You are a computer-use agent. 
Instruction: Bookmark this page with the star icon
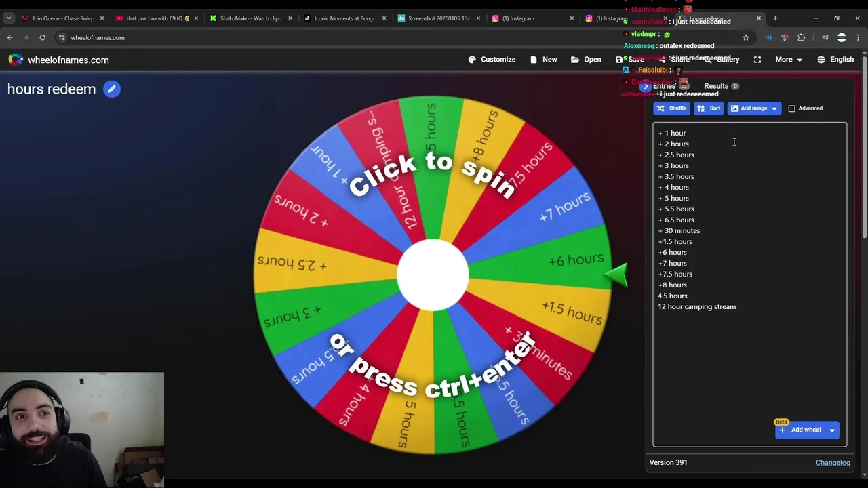(x=746, y=37)
